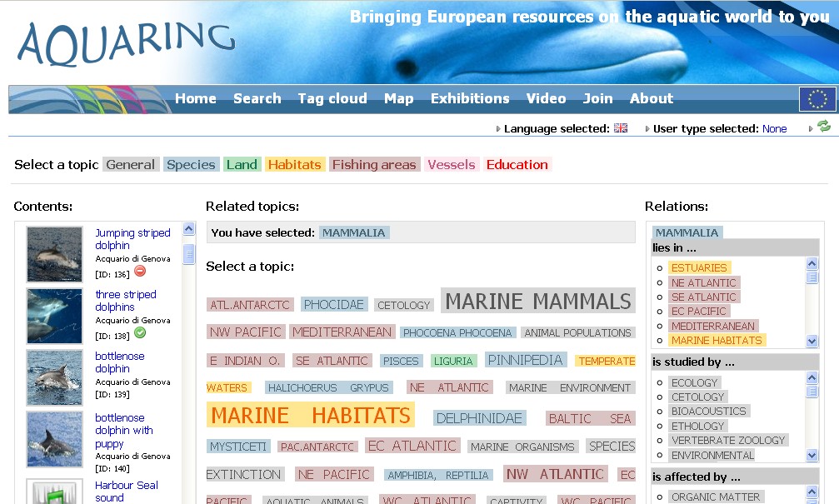
Task: Click the bottlenose dolphin with puppy thumbnail
Action: coord(55,439)
